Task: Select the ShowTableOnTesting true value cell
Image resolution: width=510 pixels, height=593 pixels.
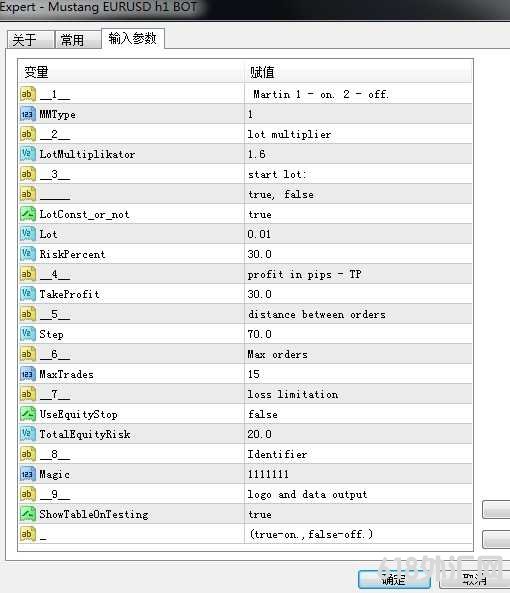Action: (358, 514)
